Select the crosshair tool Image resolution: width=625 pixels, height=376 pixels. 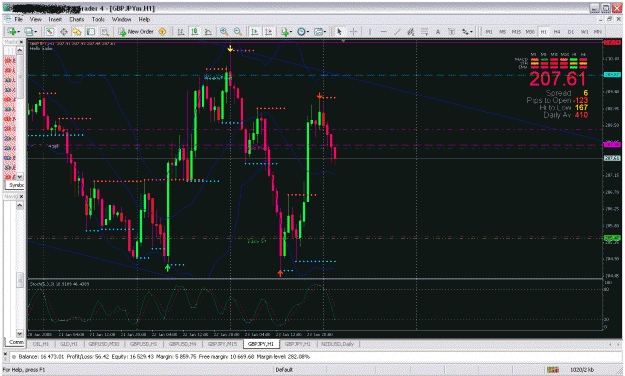click(354, 31)
